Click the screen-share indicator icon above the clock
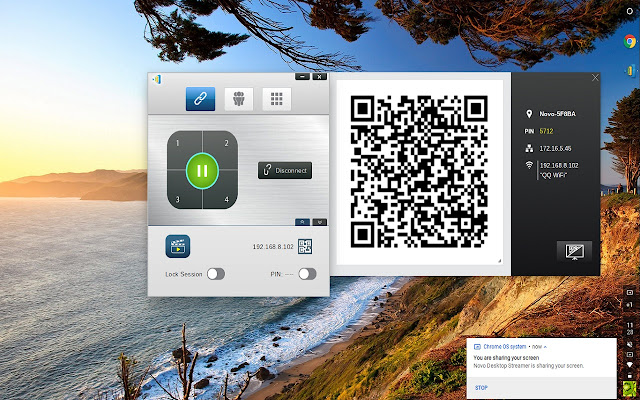The height and width of the screenshot is (400, 640). click(630, 292)
